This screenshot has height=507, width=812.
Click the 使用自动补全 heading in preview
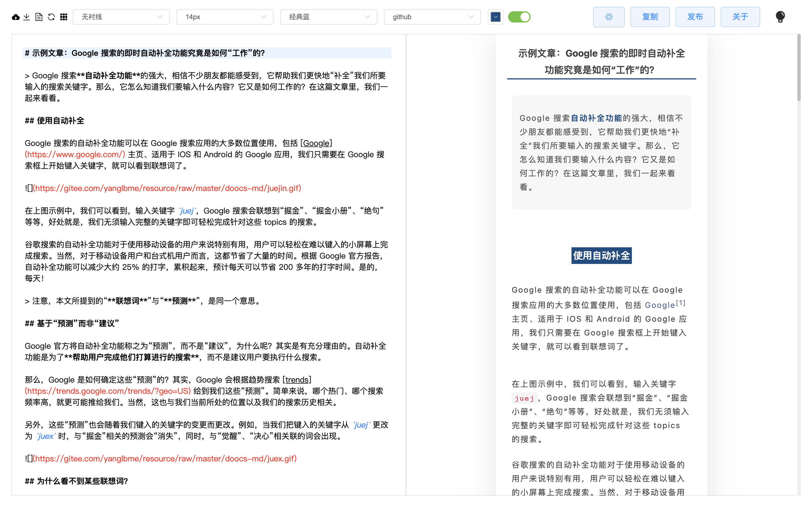coord(601,255)
